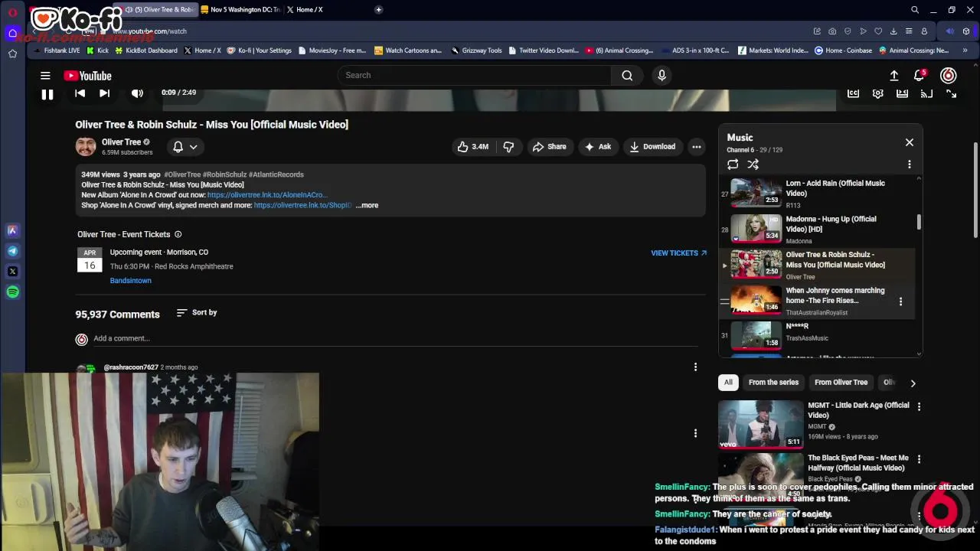Open the YouTube hamburger guide menu

click(45, 75)
